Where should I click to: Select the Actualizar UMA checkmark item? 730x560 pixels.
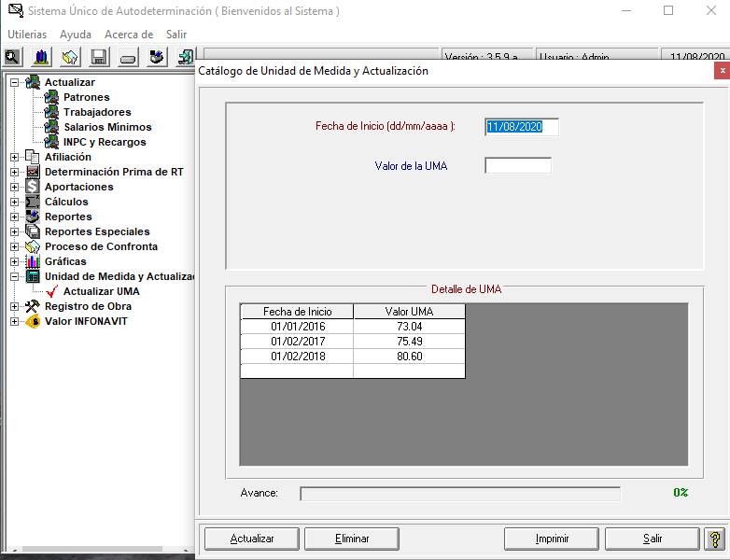pyautogui.click(x=101, y=291)
